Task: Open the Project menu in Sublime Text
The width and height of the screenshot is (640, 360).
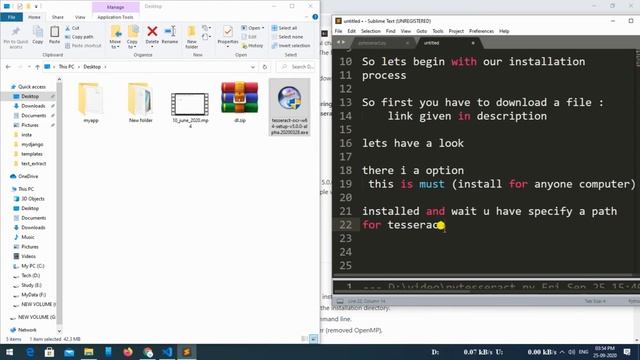Action: click(456, 31)
